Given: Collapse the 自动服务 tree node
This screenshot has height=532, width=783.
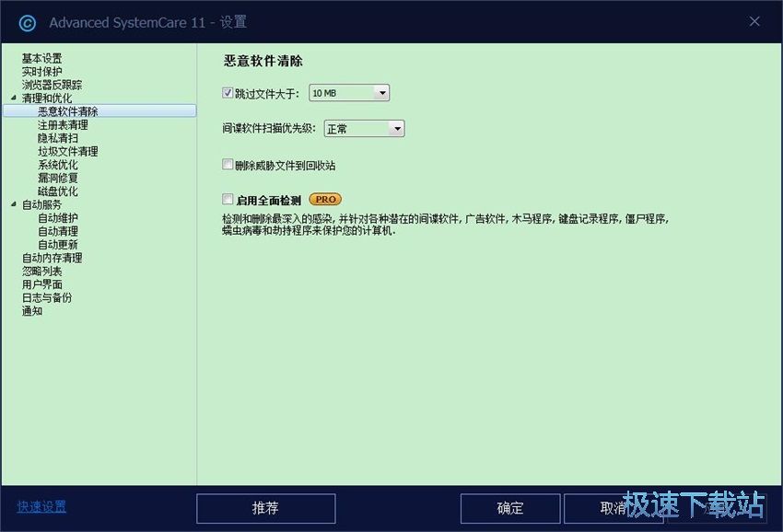Looking at the screenshot, I should tap(14, 204).
